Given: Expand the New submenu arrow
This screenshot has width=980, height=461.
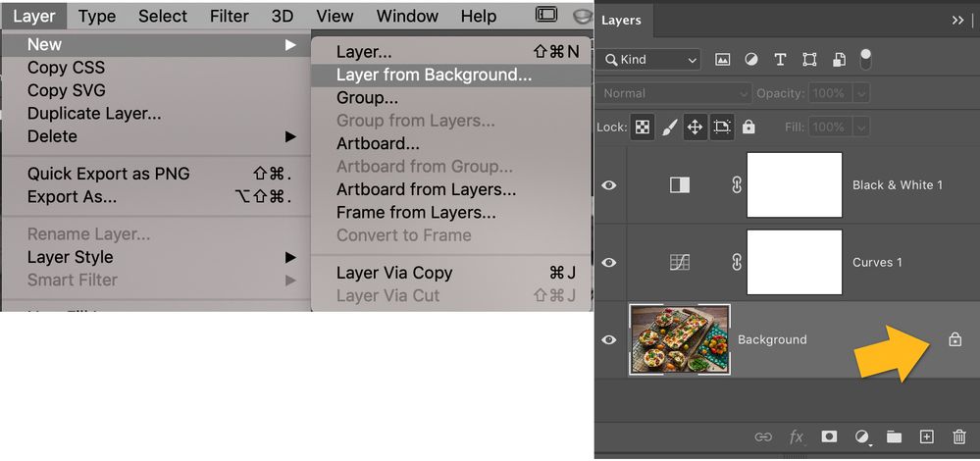Looking at the screenshot, I should pos(290,44).
